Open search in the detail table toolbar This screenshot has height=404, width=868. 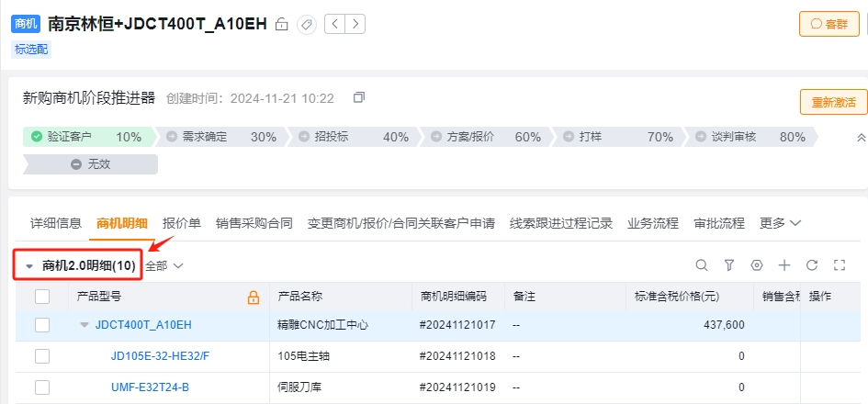tap(702, 265)
